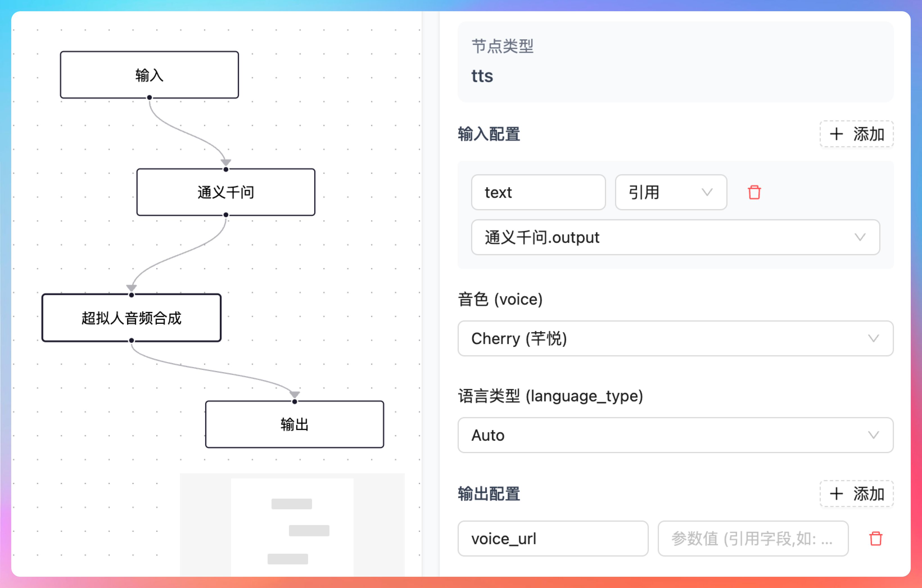Click the 输入 node's bottom connection handle
Viewport: 922px width, 588px height.
149,98
